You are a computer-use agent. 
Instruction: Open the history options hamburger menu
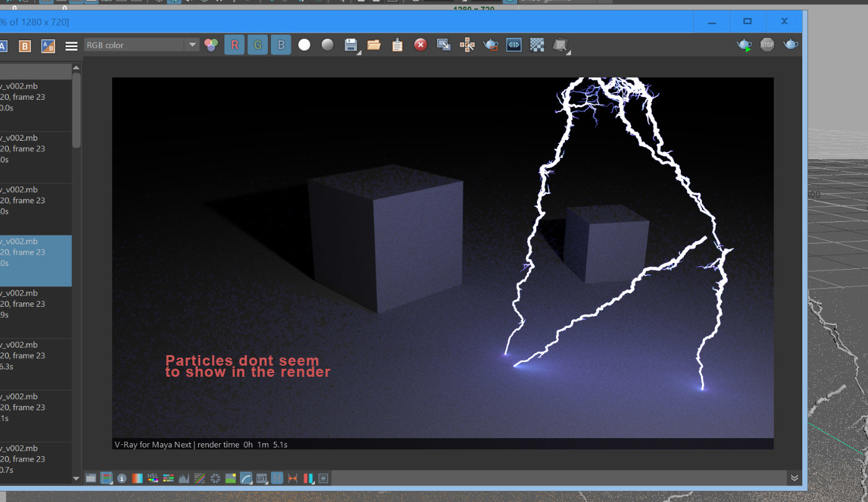coord(71,45)
